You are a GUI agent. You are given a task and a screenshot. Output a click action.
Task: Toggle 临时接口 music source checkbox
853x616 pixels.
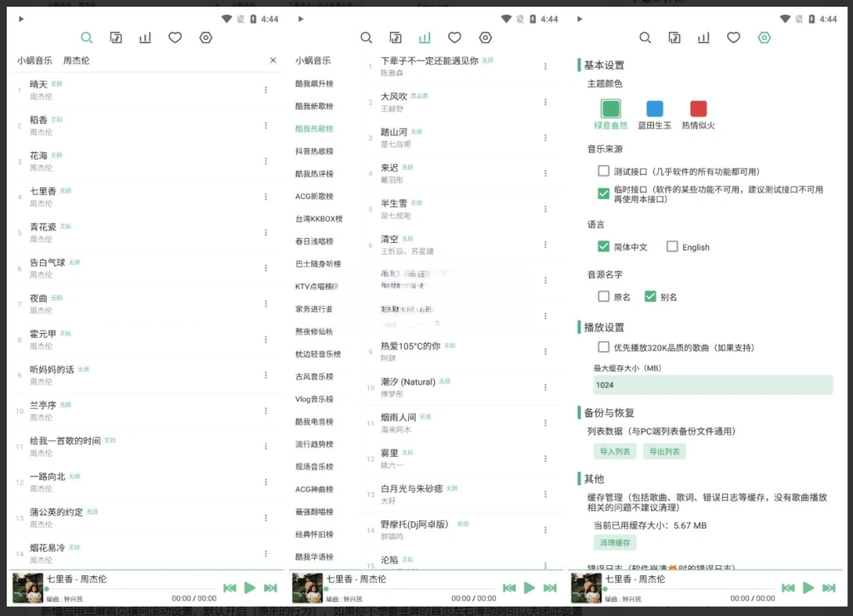603,193
